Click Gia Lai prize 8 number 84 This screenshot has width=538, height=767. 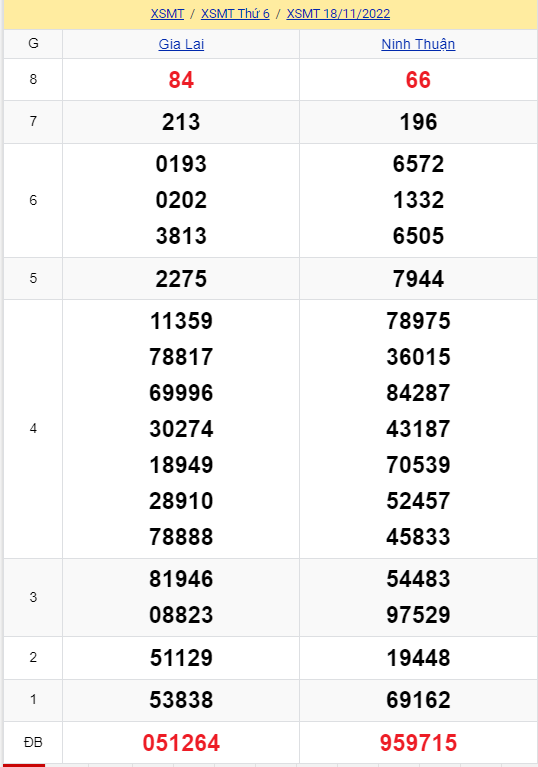point(181,80)
